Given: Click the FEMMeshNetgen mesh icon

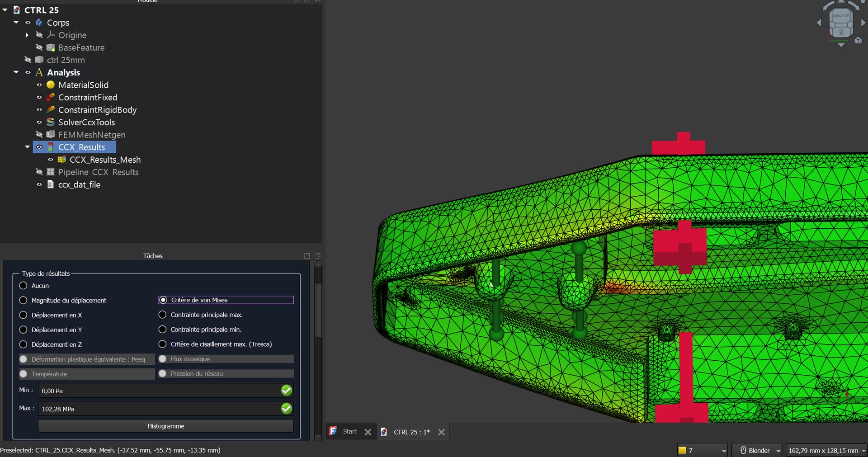Looking at the screenshot, I should click(51, 135).
